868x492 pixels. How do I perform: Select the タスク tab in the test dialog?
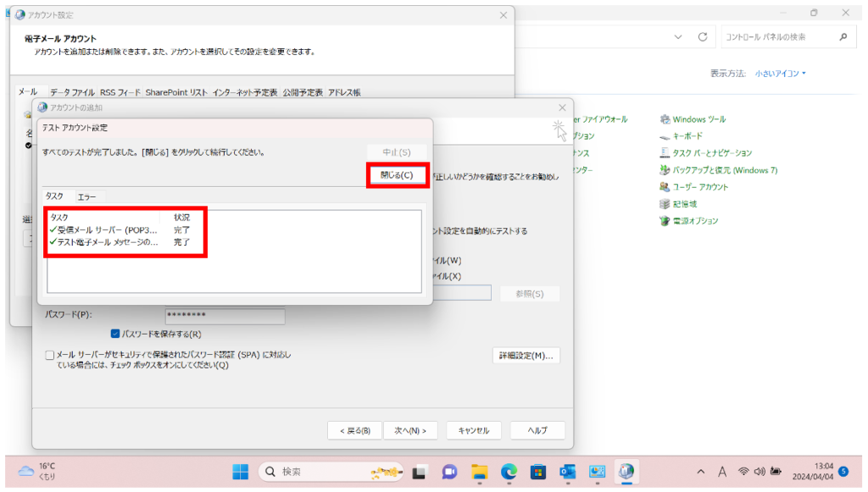tap(54, 196)
